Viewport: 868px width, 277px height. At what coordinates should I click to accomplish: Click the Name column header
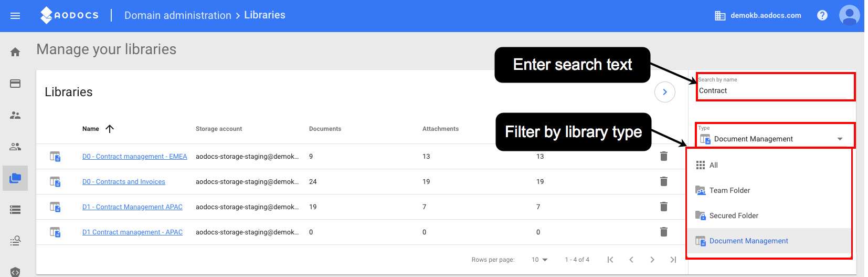[91, 129]
